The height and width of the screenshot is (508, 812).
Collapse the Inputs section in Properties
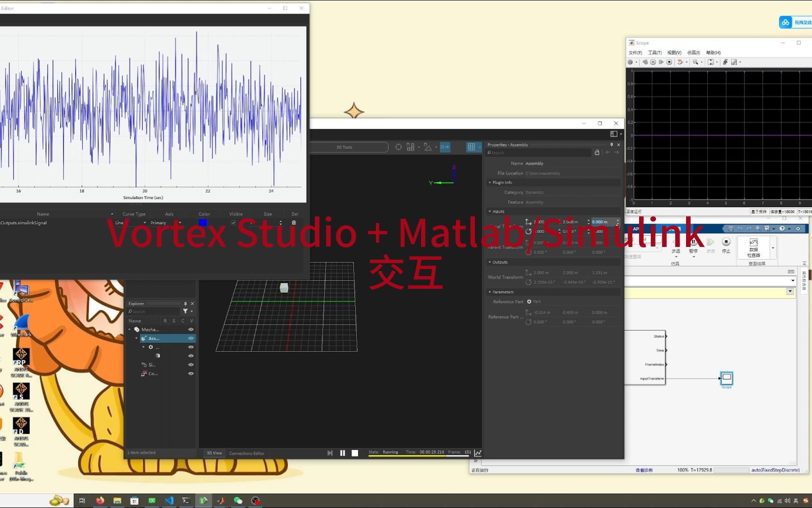(x=490, y=212)
